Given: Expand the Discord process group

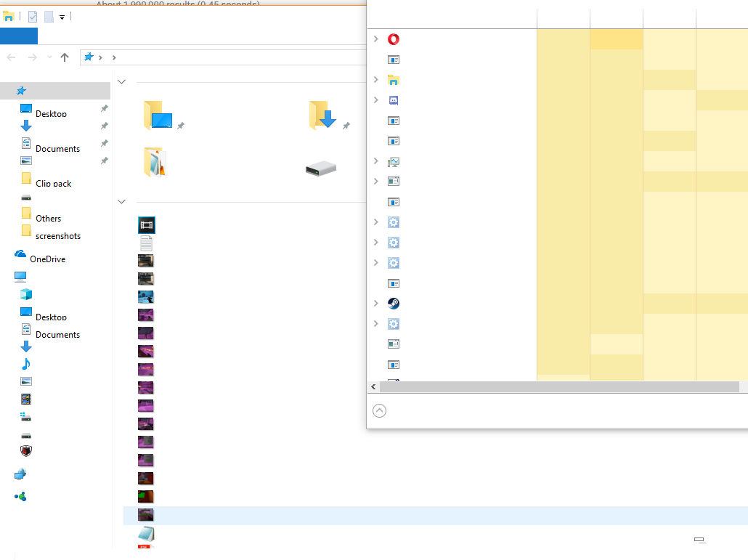Looking at the screenshot, I should pos(376,100).
